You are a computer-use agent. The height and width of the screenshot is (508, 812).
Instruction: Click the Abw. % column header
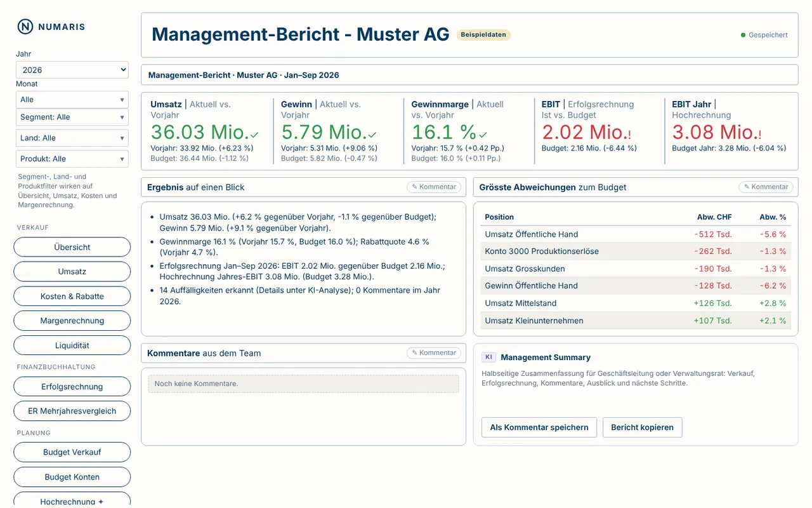[x=773, y=217]
